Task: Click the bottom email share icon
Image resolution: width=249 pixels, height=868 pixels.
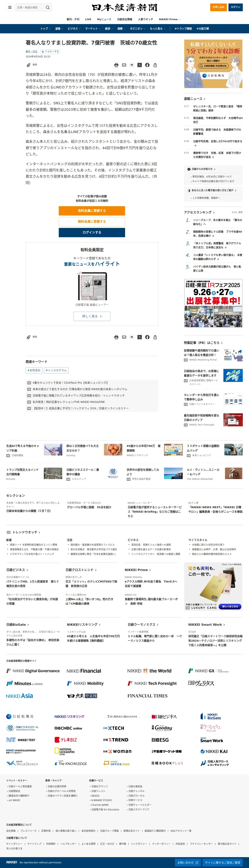Action: (x=124, y=337)
